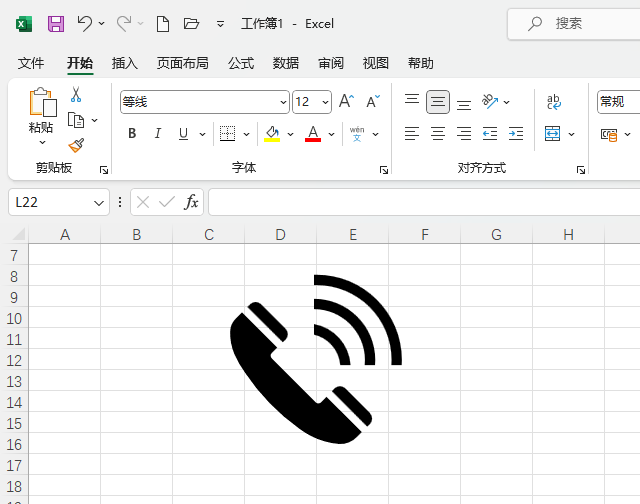Undo the last action
This screenshot has width=640, height=504.
point(84,23)
